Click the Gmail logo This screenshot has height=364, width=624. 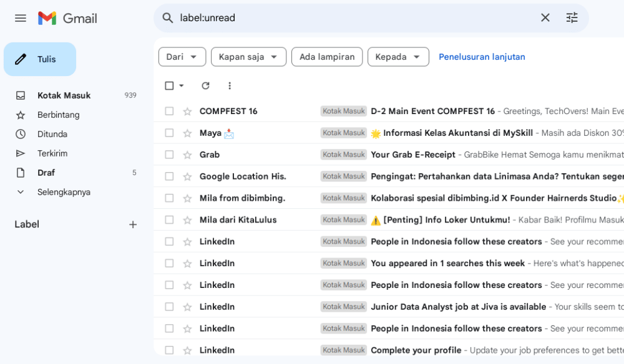click(x=67, y=18)
